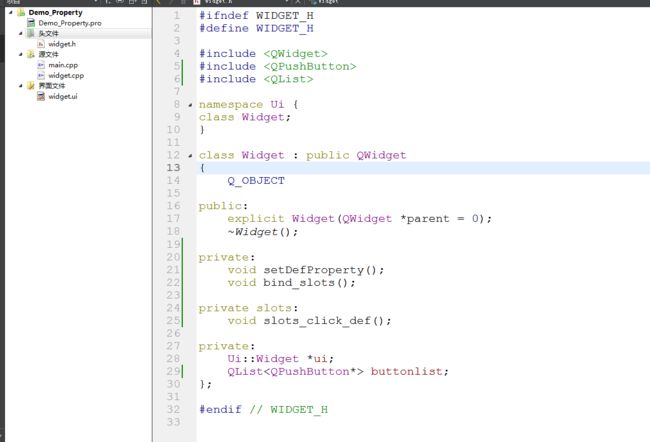Click the 'public:' access specifier
Screen dimensions: 650x442
point(223,206)
